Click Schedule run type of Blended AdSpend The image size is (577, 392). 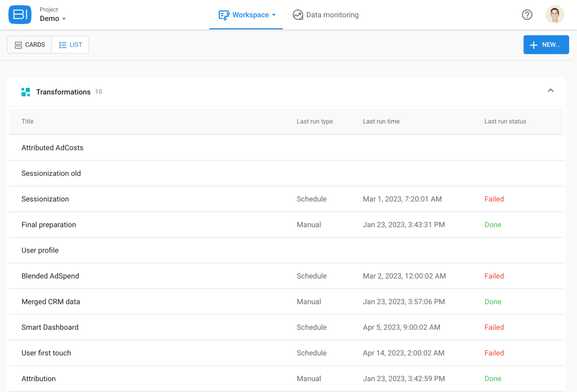[312, 276]
